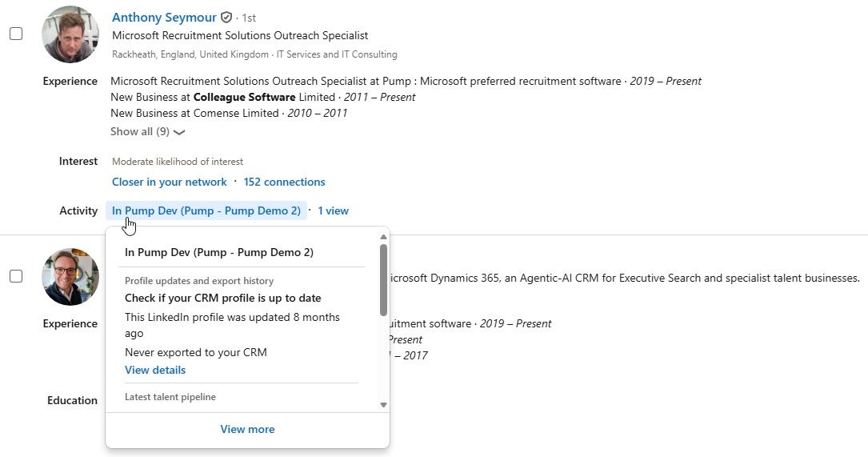Click the popup vertical scrollbar thumb

point(383,280)
